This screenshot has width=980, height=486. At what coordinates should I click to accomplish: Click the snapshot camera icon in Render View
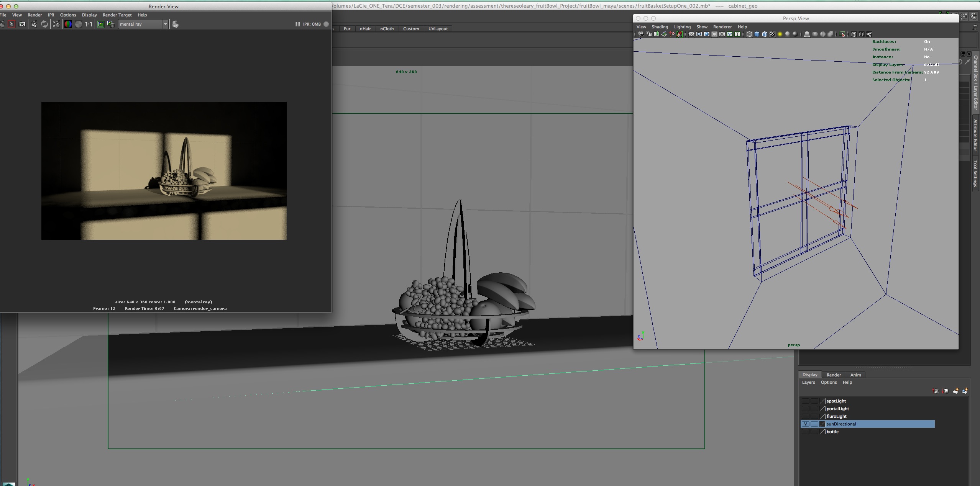pyautogui.click(x=22, y=24)
